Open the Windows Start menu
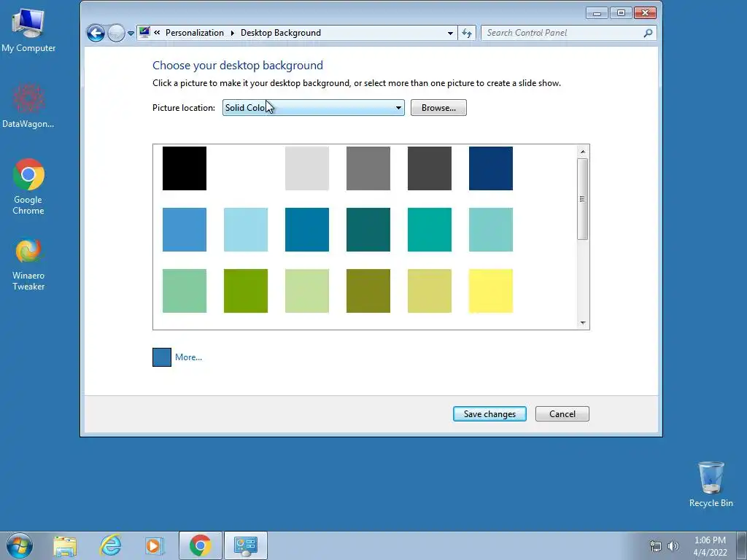Image resolution: width=747 pixels, height=560 pixels. pyautogui.click(x=20, y=545)
